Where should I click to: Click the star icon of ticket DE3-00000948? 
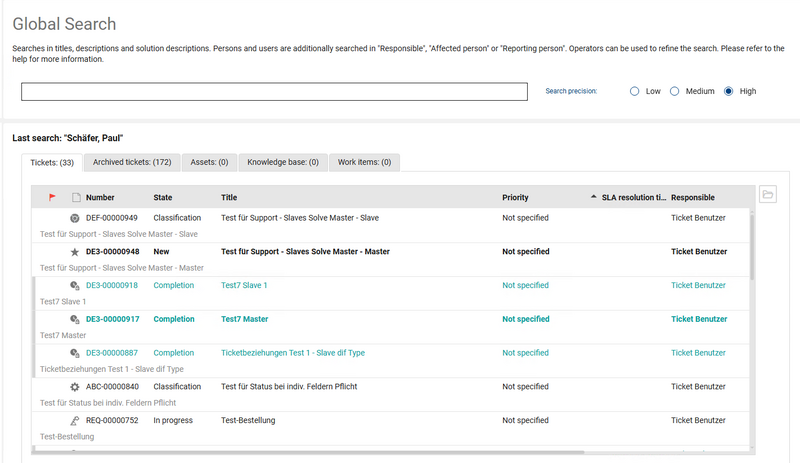coord(75,252)
